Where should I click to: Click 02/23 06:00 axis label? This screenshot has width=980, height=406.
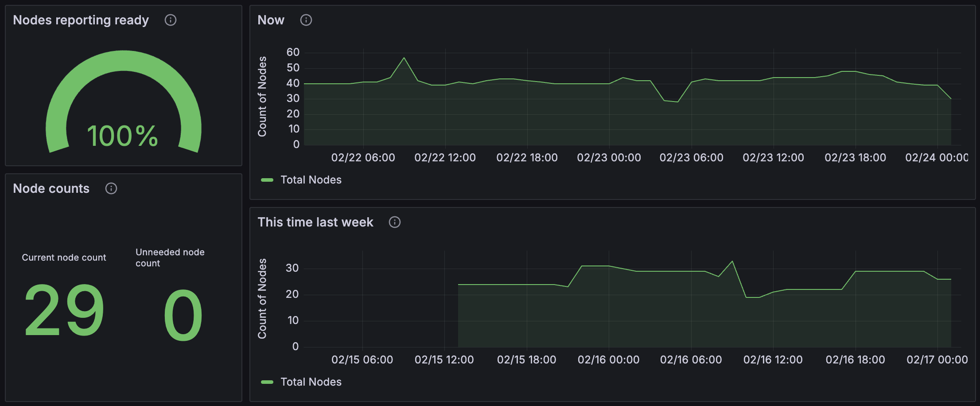[692, 158]
